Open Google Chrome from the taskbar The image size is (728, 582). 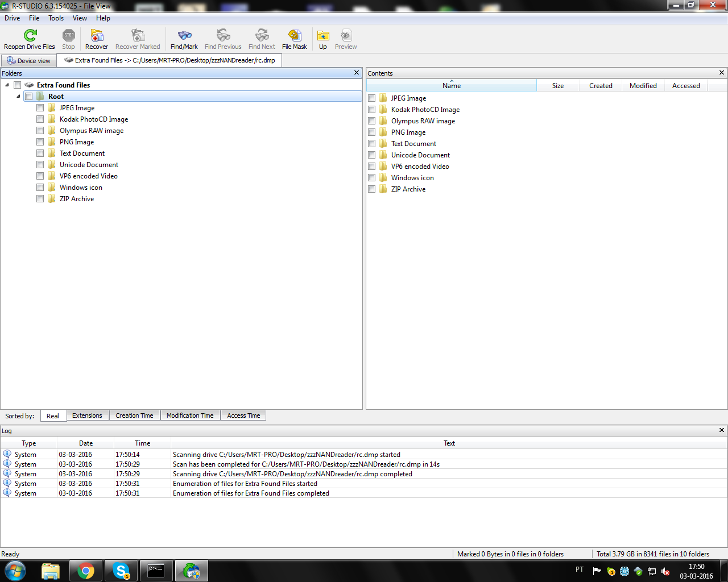(x=86, y=571)
